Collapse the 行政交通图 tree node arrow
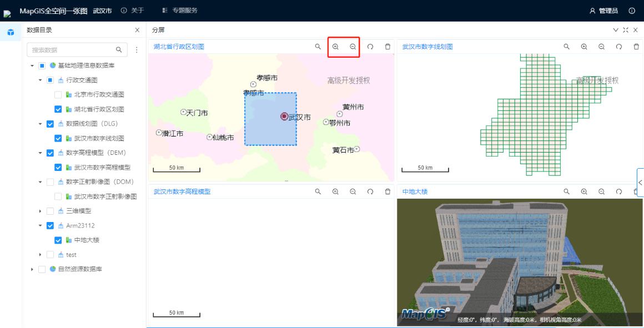This screenshot has width=644, height=328. 40,80
